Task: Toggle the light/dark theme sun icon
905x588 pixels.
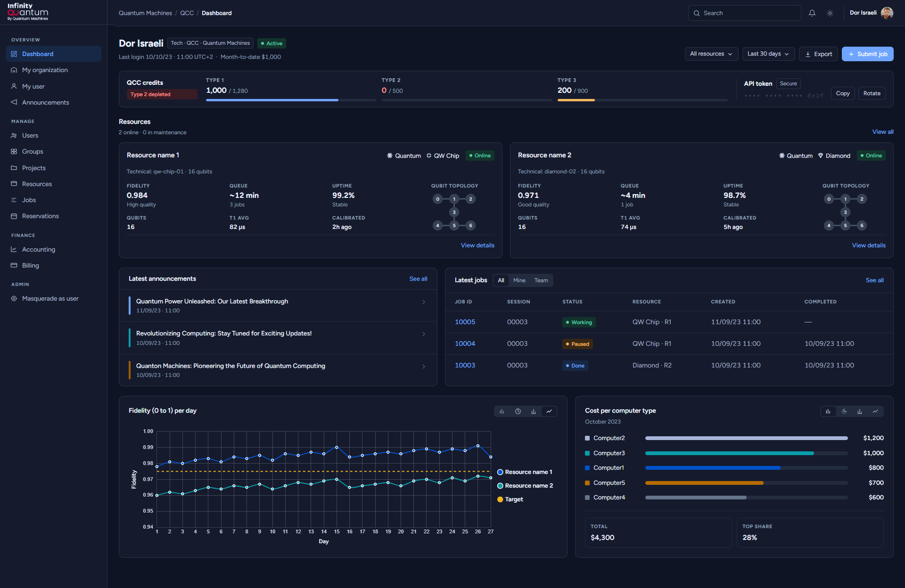Action: (830, 13)
